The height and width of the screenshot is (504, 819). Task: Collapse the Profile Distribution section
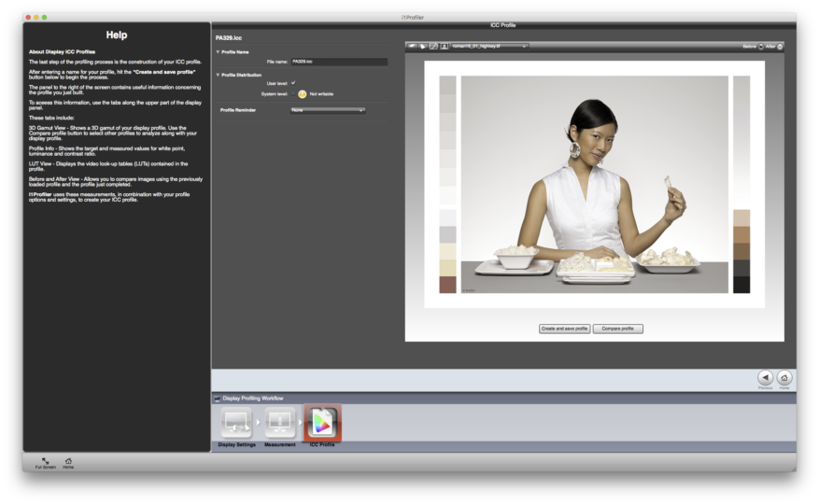coord(218,75)
